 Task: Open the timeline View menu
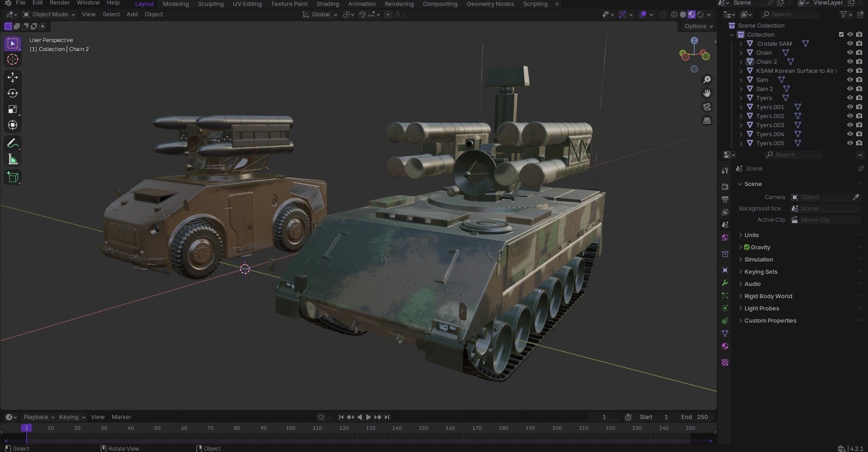coord(98,417)
